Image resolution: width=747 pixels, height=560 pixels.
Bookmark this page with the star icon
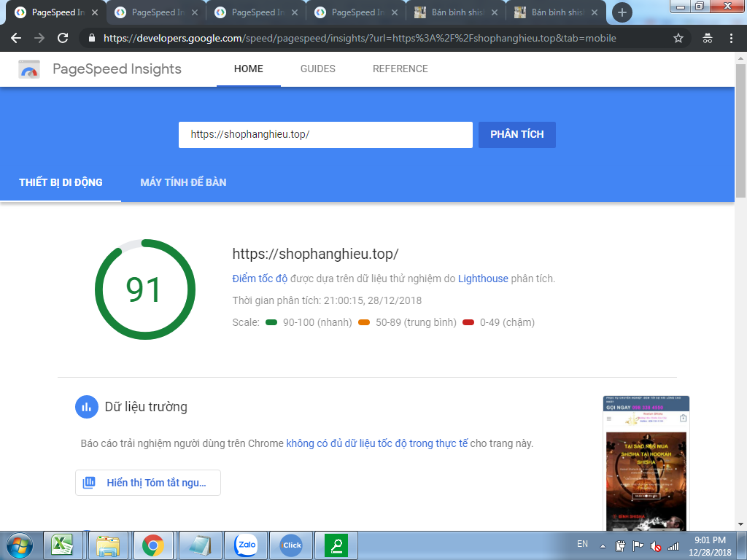tap(678, 38)
